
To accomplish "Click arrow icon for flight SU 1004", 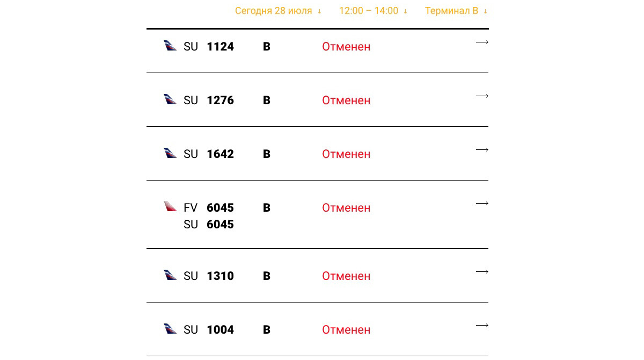I will click(482, 325).
